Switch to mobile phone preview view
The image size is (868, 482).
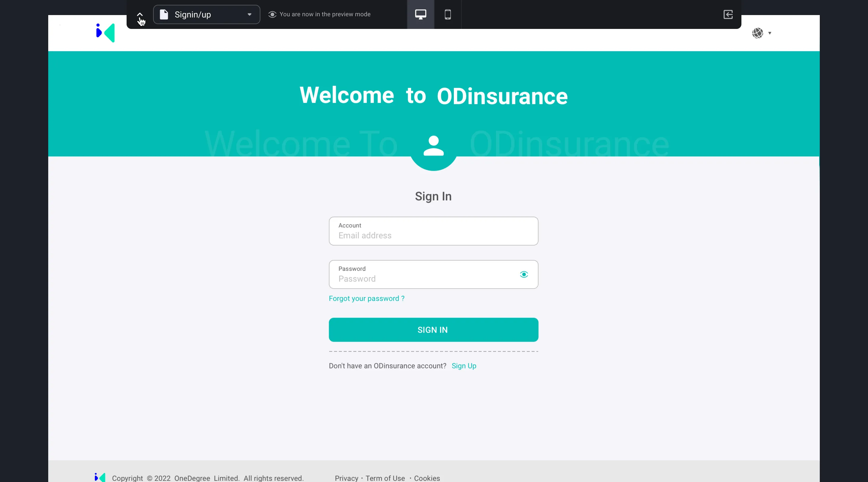coord(448,14)
